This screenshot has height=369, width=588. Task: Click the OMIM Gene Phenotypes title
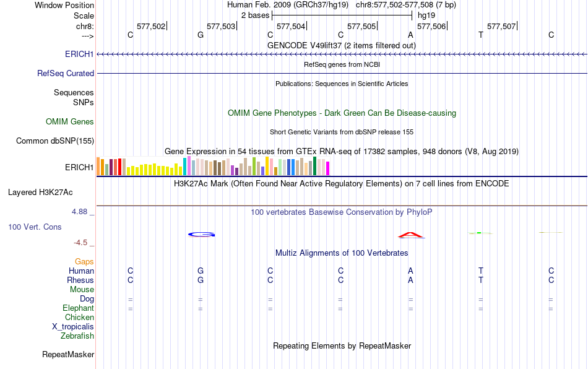click(x=342, y=113)
